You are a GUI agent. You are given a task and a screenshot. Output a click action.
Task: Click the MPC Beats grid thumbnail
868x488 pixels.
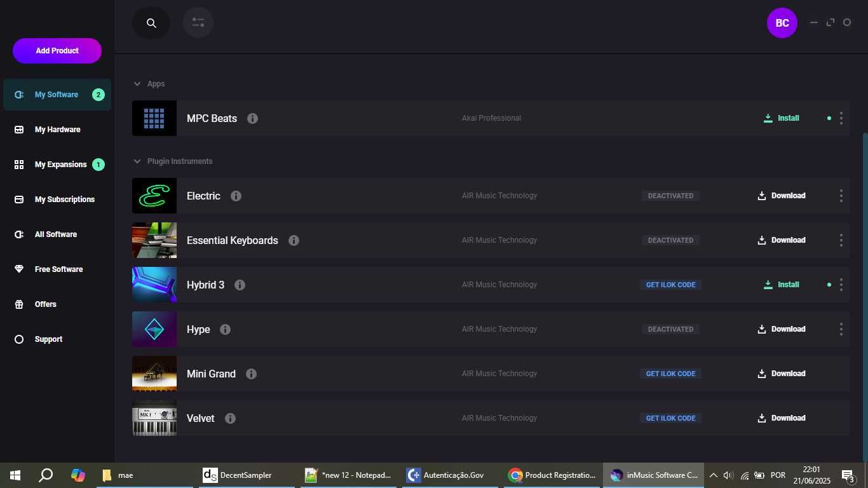pos(154,118)
